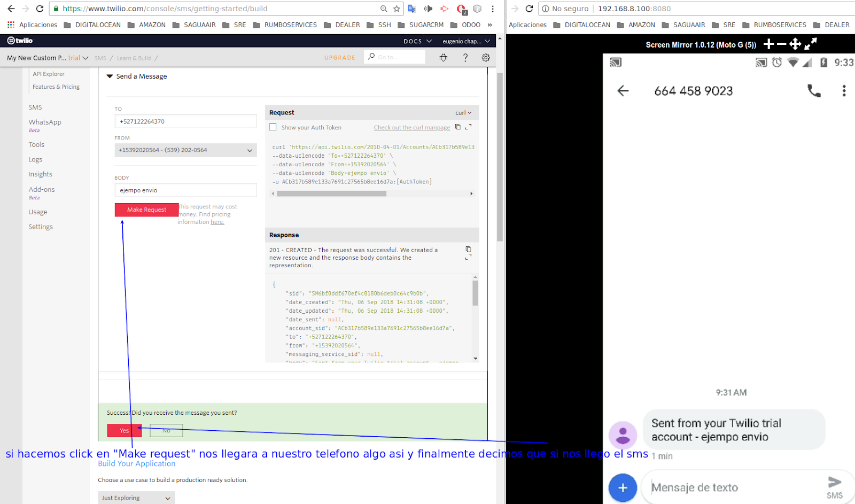Image resolution: width=855 pixels, height=504 pixels.
Task: Open Tools in the sidebar
Action: pyautogui.click(x=36, y=145)
